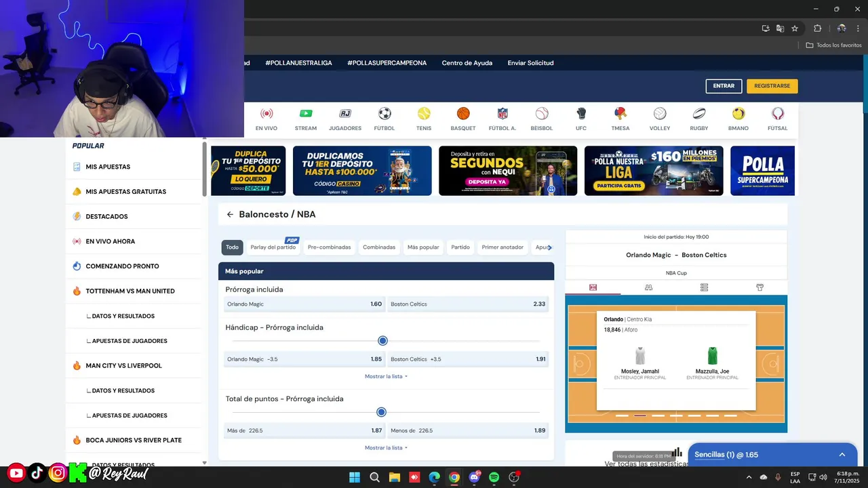The width and height of the screenshot is (868, 488).
Task: Bet on Orlando Magic at 1.60
Action: [x=304, y=304]
